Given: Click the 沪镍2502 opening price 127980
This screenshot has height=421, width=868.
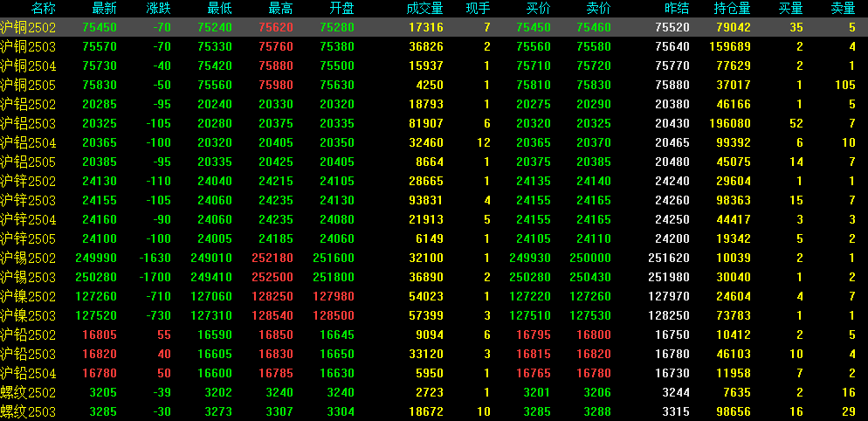Looking at the screenshot, I should click(x=334, y=296).
